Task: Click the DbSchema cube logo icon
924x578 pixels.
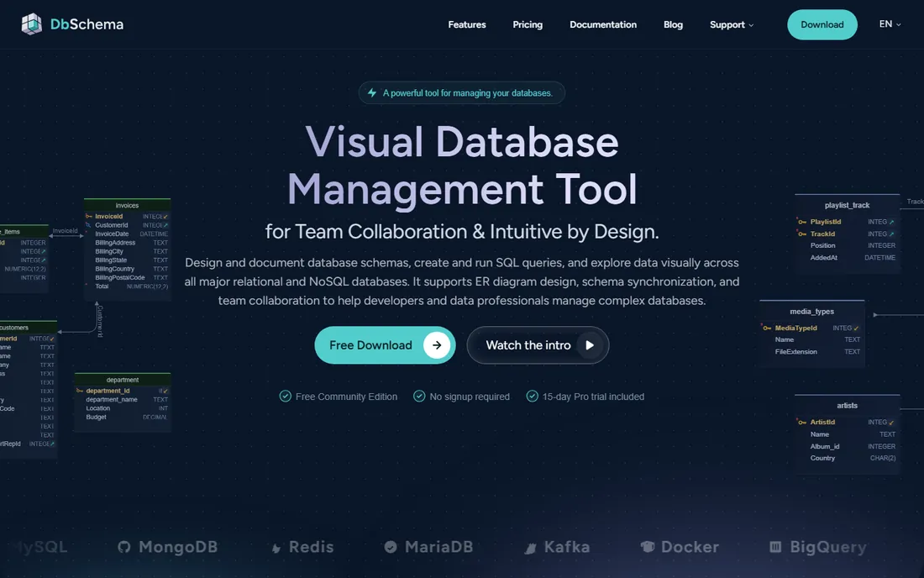Action: (31, 24)
